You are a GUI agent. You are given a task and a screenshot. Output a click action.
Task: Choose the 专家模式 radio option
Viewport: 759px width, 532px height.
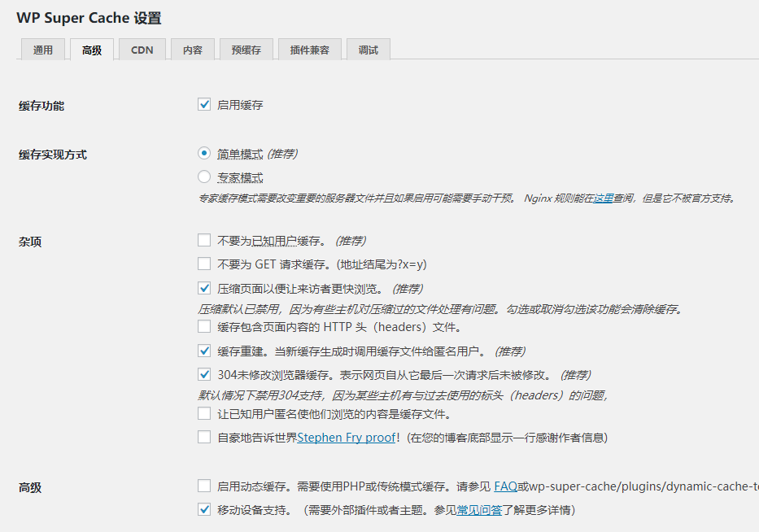[204, 177]
